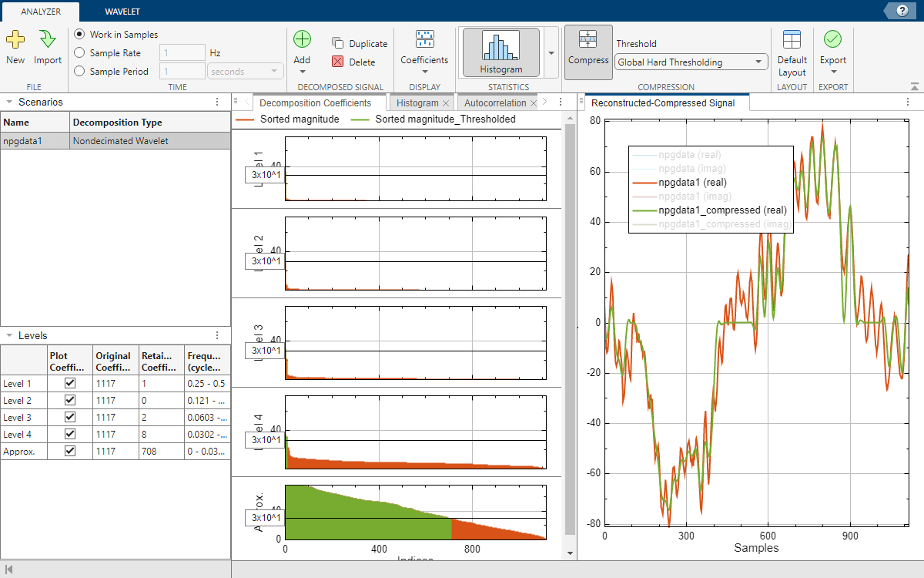
Task: Click the coefficients plot vertical scrollbar
Action: (570, 331)
